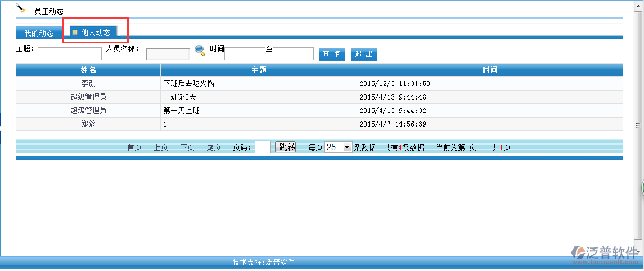Click the 查询 button

pyautogui.click(x=331, y=54)
